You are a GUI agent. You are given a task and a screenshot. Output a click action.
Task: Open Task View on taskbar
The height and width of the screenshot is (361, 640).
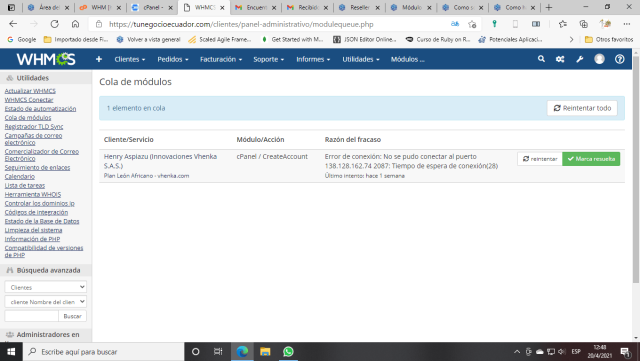(218, 352)
